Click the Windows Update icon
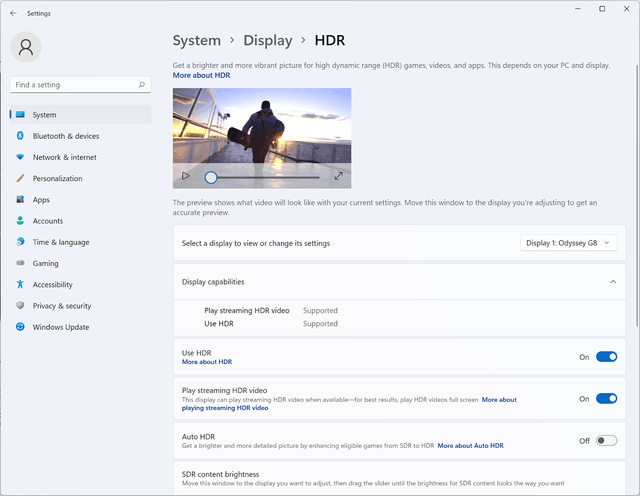 point(20,327)
